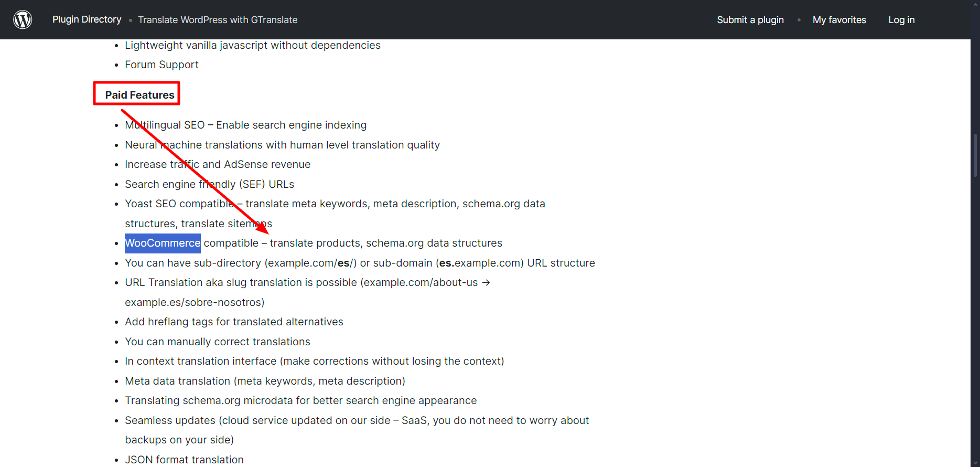The image size is (980, 467).
Task: Click the In context translation interface item
Action: click(314, 361)
